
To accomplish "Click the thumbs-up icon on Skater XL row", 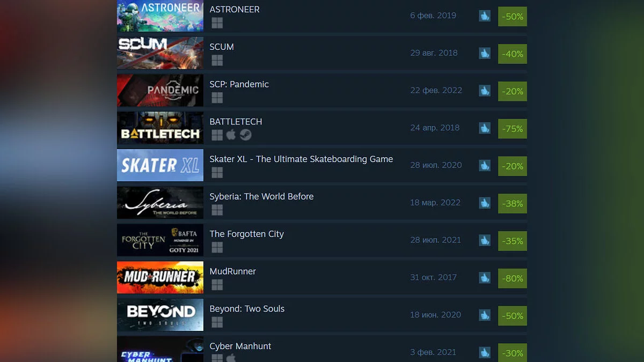I will (x=485, y=166).
